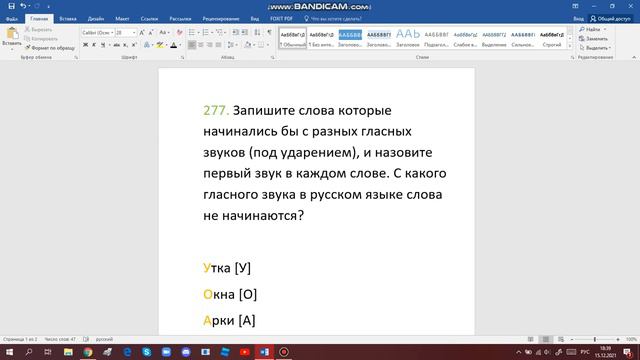The height and width of the screenshot is (360, 640).
Task: Click the Tell Me search field
Action: (x=333, y=19)
